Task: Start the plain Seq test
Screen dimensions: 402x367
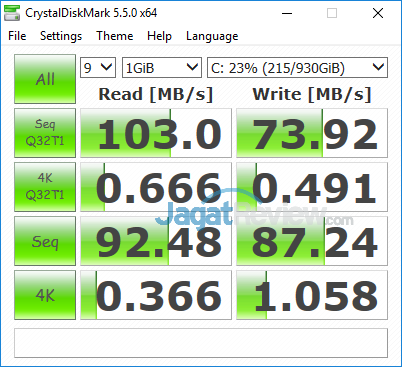Action: [45, 241]
